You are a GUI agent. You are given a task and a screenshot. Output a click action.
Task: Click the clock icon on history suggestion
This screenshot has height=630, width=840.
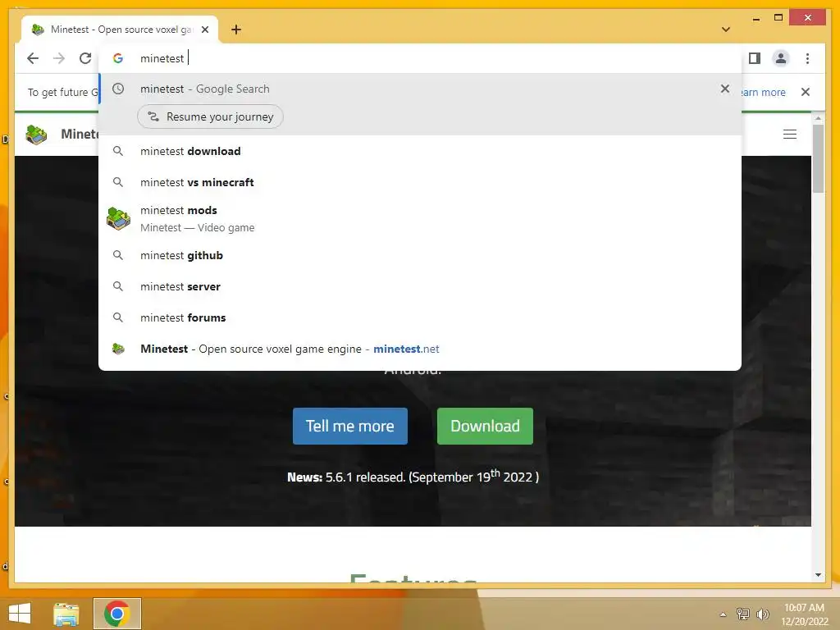118,89
